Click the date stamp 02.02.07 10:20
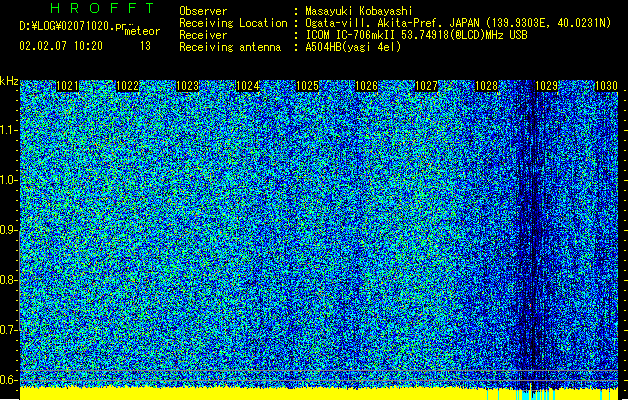Viewport: 629px width, 400px height. coord(61,46)
